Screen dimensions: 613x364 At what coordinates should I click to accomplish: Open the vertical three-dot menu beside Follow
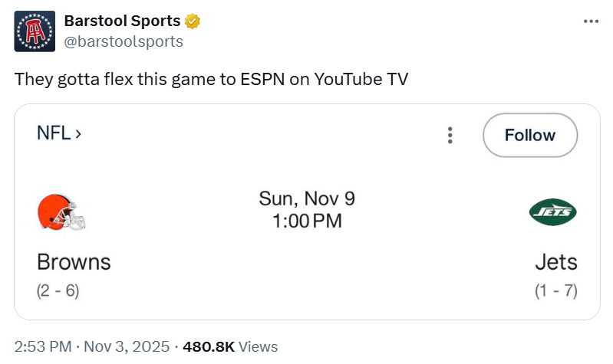[450, 136]
